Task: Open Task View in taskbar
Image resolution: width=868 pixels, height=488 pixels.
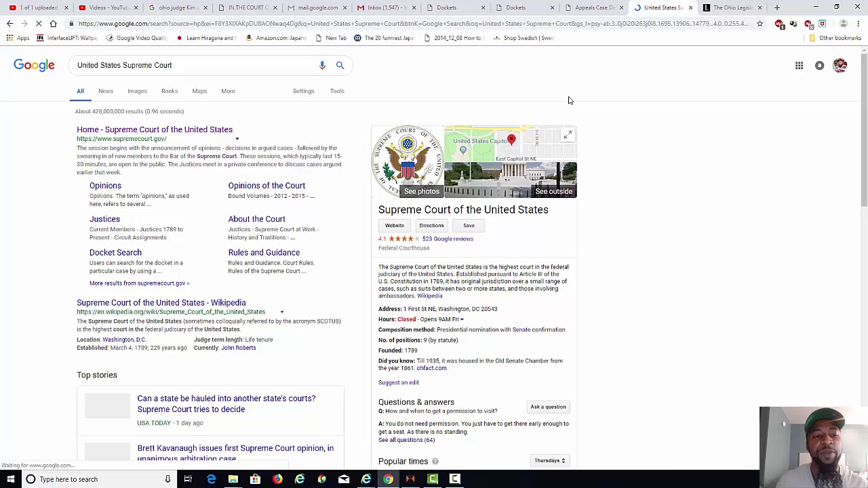Action: (188, 479)
